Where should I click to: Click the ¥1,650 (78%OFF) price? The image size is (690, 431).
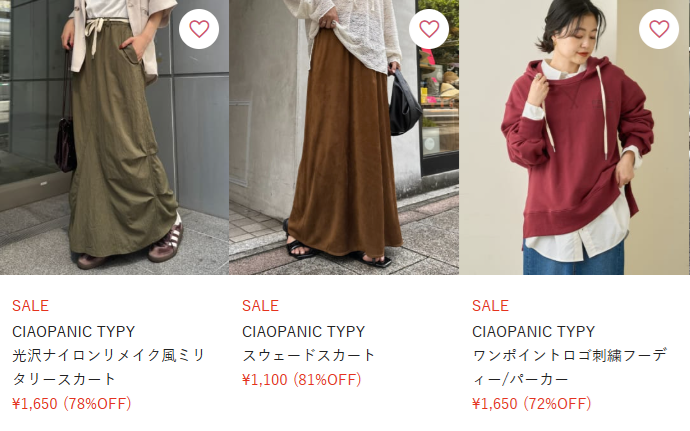(72, 403)
